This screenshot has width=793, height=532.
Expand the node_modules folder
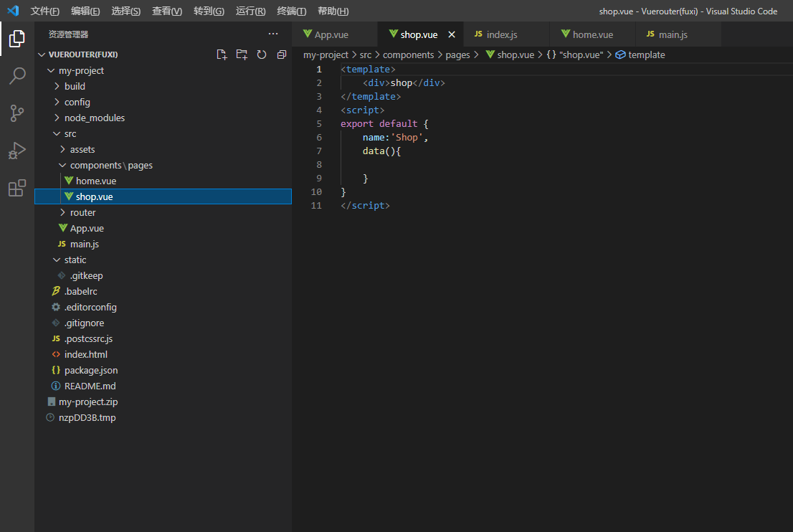(x=57, y=118)
